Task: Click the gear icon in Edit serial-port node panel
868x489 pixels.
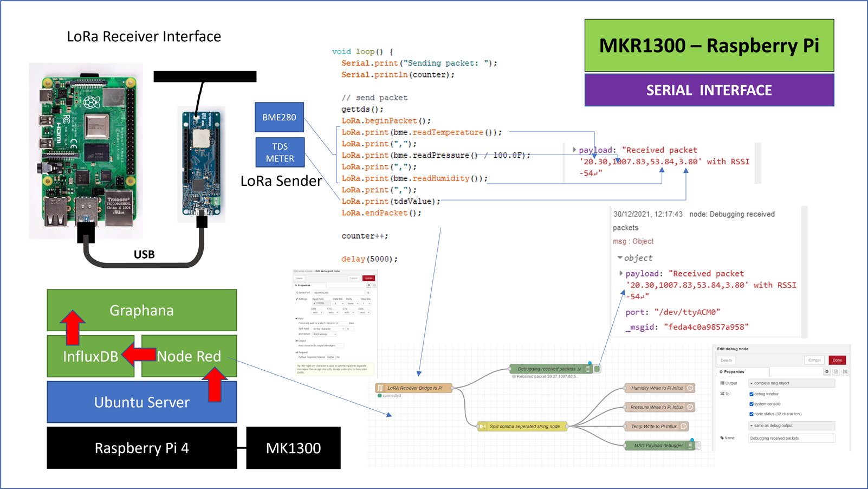Action: 369,285
